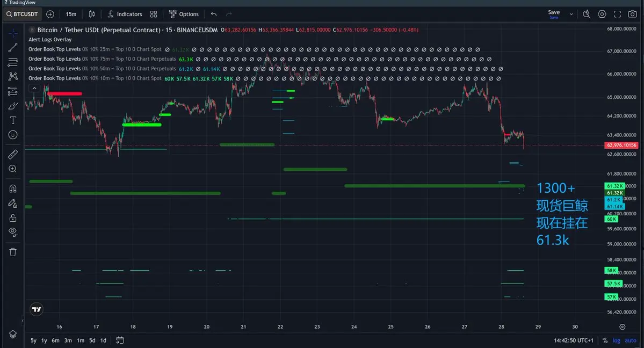Select the text annotation tool

pyautogui.click(x=13, y=120)
